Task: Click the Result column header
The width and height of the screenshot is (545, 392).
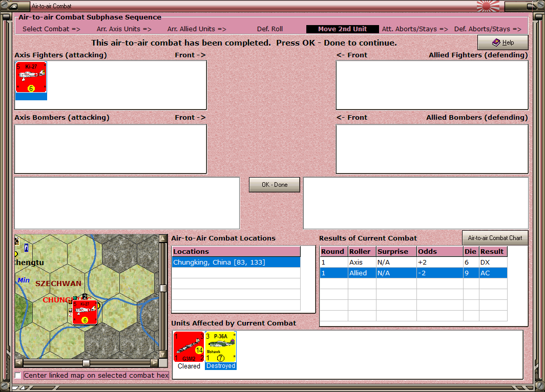Action: coord(493,251)
